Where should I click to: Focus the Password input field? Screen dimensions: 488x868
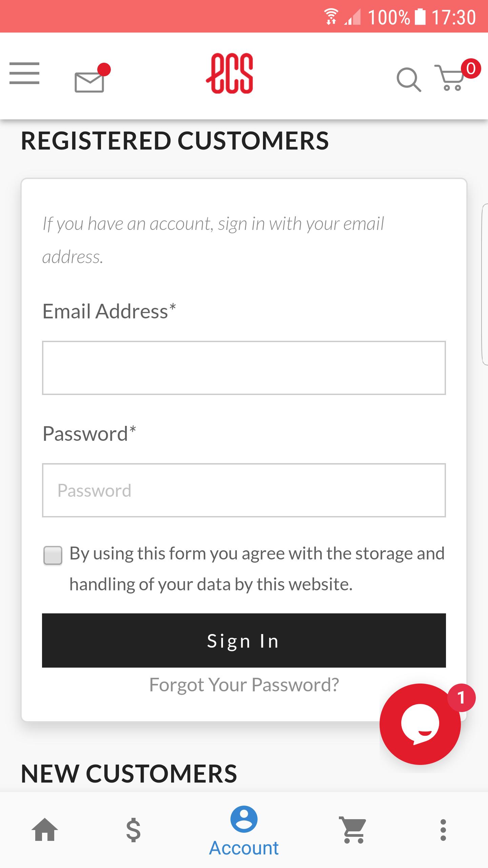click(x=244, y=490)
